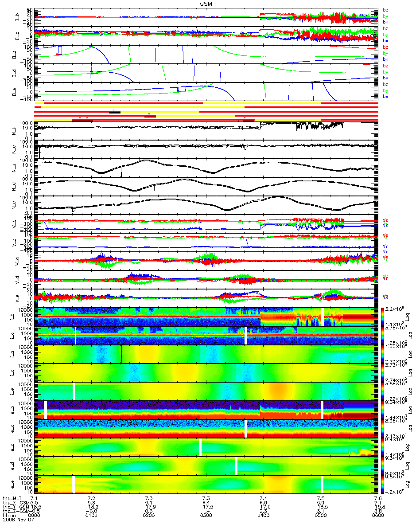Click the 3.8 Z-GSM value

(377, 512)
